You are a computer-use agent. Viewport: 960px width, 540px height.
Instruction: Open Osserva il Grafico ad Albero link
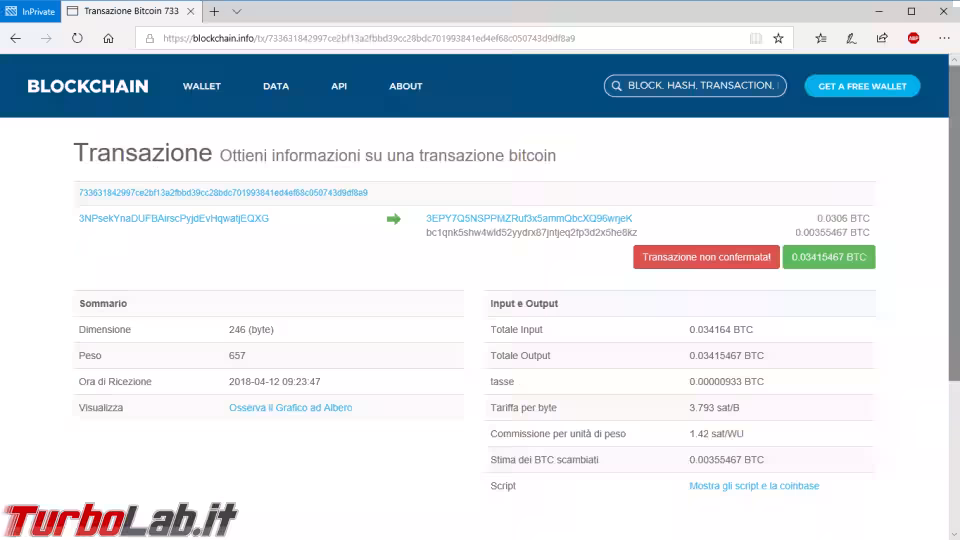tap(290, 407)
